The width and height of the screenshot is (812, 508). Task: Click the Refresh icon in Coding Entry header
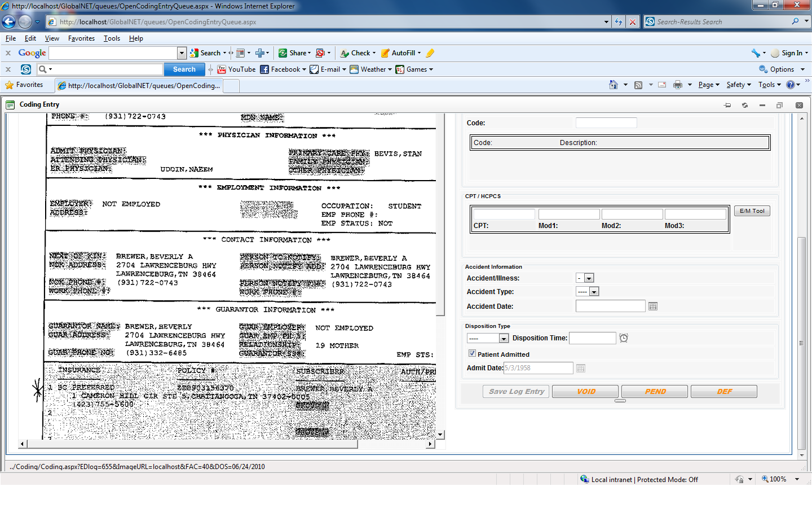point(745,105)
